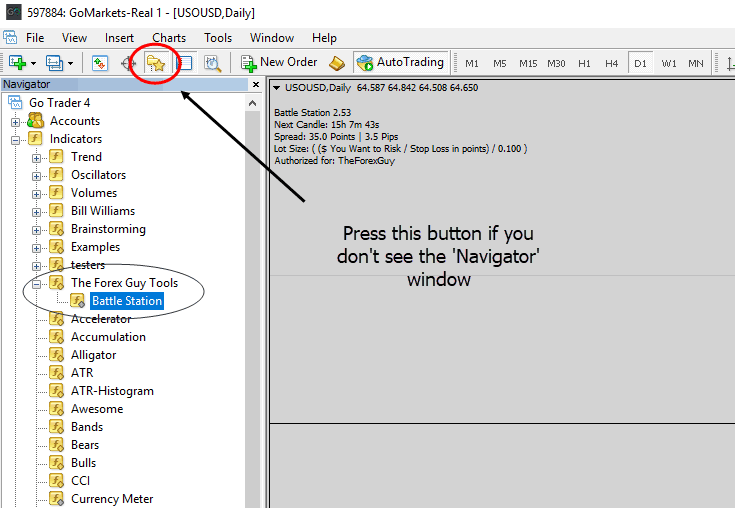Click the application icon left of File
Viewport: 735px width, 508px height.
point(10,37)
